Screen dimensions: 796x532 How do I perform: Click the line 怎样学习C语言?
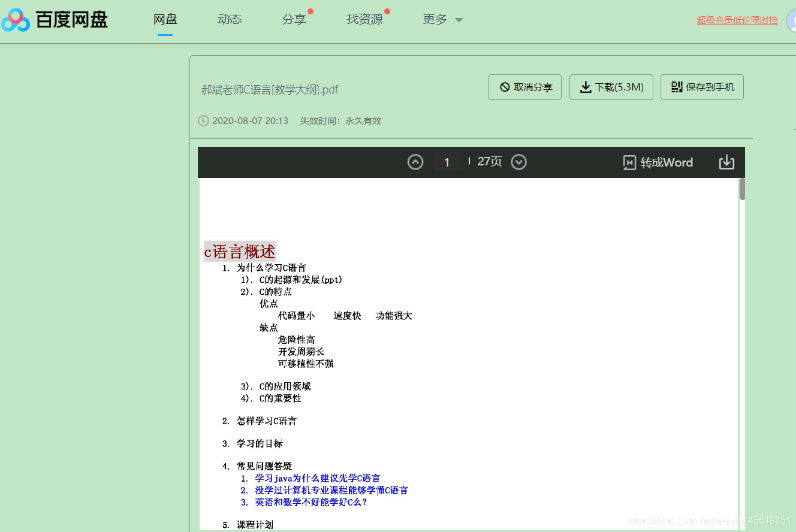[x=267, y=421]
